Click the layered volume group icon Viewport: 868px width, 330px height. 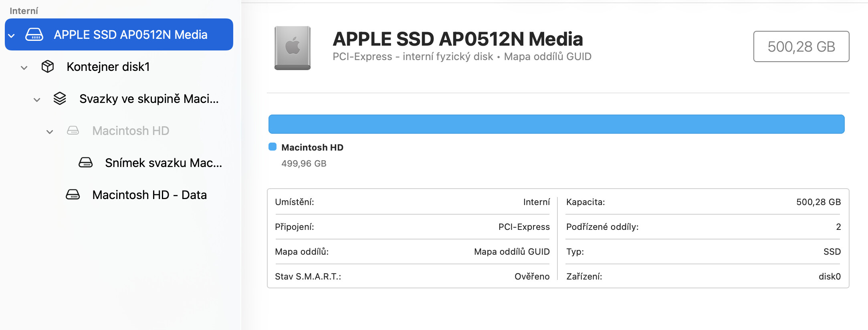coord(60,99)
